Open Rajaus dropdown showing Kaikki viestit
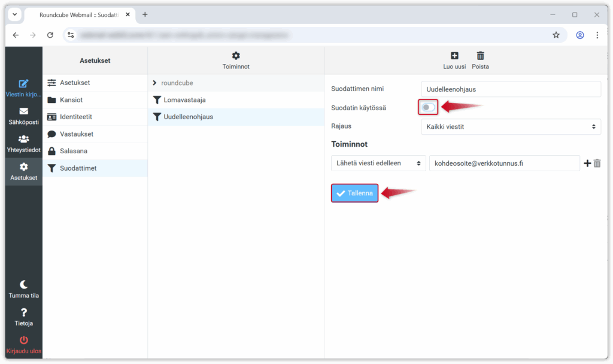Viewport: 613px width, 364px height. click(x=511, y=127)
